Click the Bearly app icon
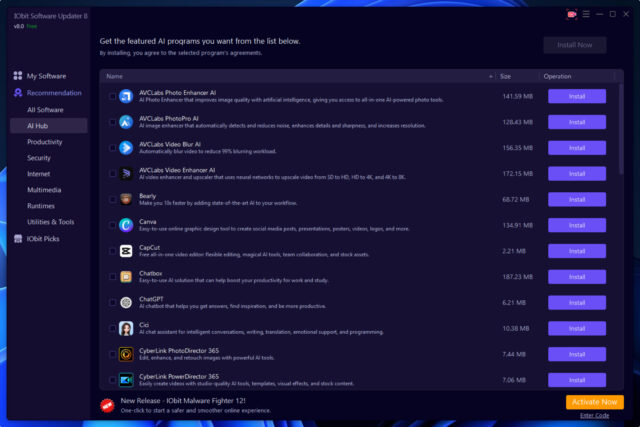The width and height of the screenshot is (640, 427). tap(126, 199)
